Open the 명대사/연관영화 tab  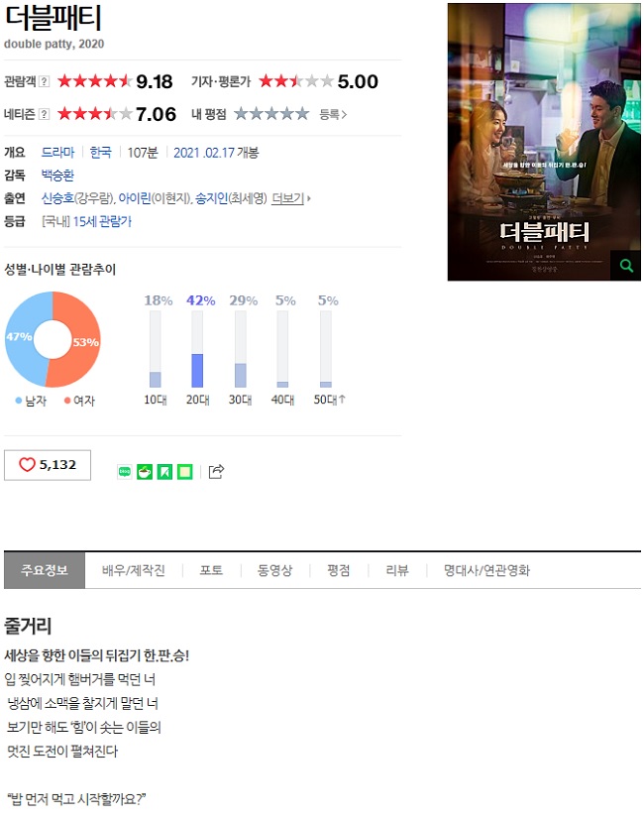(486, 570)
